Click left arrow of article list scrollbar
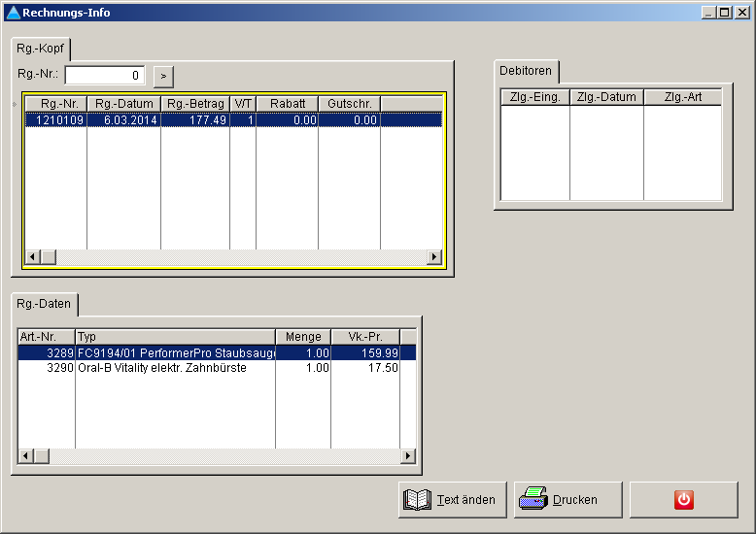This screenshot has width=756, height=534. 26,455
